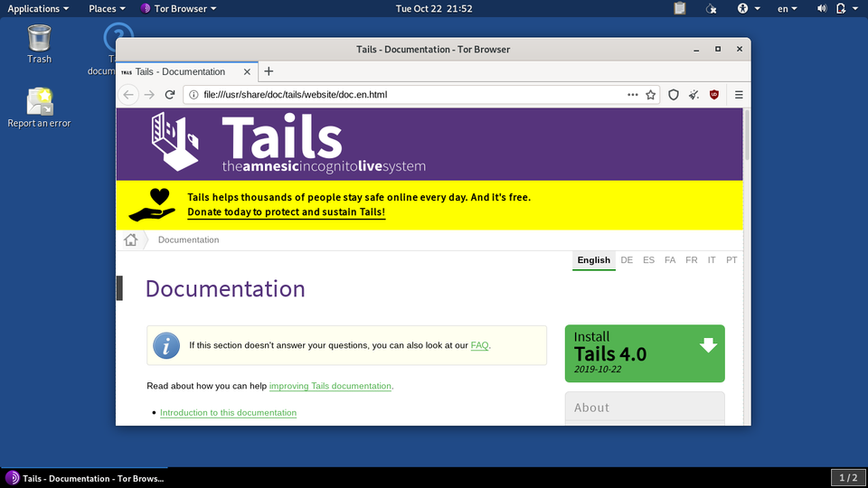The image size is (868, 488).
Task: Click the Install Tails 4.0 button
Action: (x=645, y=353)
